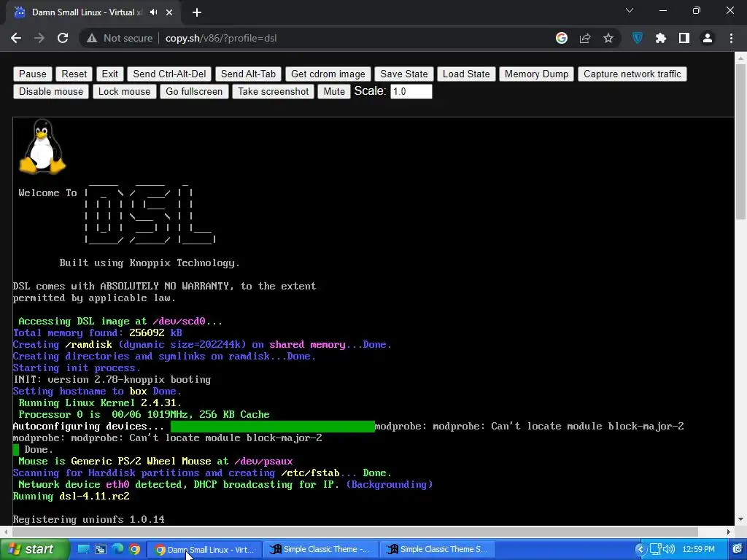Screen dimensions: 747x560
Task: Switch to Simple Classic Theme S... taskbar window
Action: click(x=438, y=550)
